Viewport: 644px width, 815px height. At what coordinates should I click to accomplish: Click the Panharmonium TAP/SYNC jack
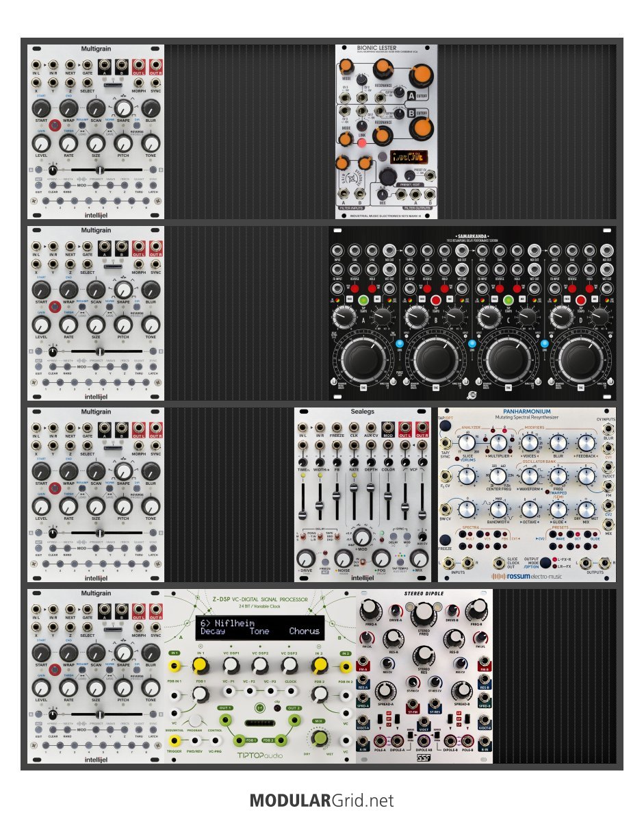(446, 444)
